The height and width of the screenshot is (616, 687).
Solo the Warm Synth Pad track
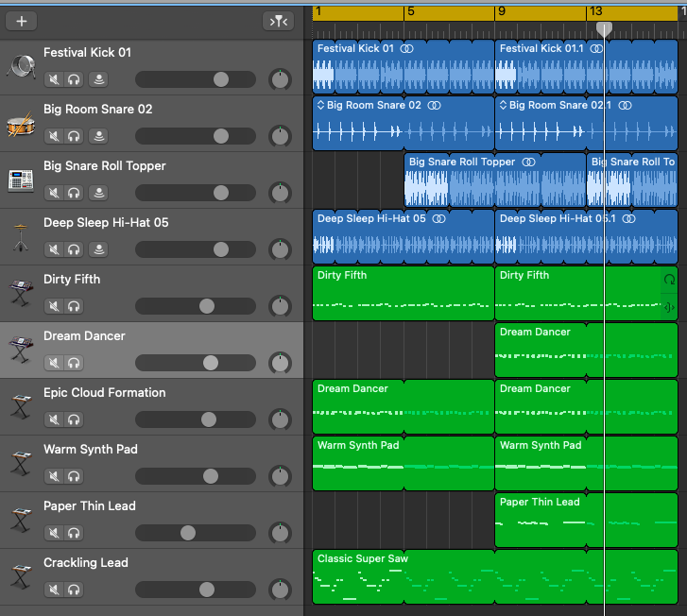tap(74, 476)
